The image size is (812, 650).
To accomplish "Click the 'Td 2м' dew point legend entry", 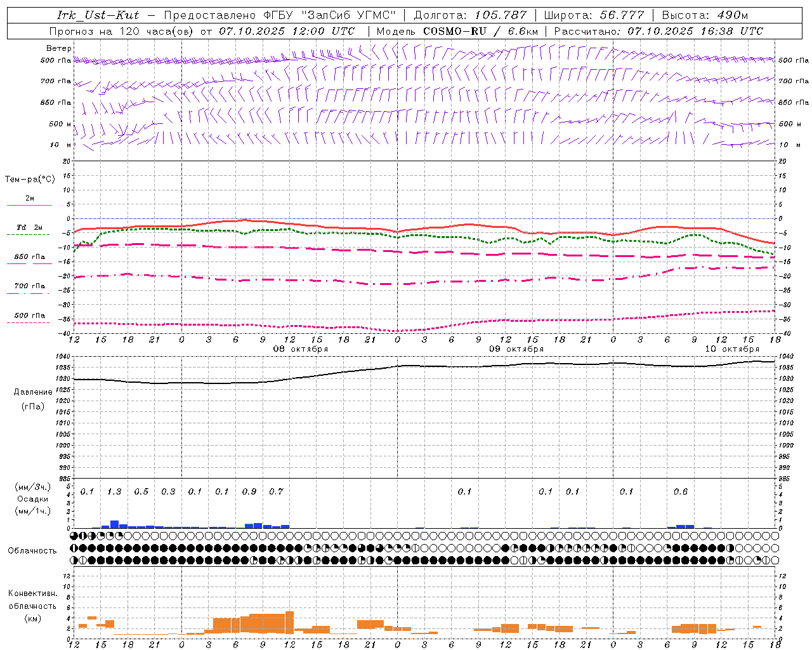I will point(29,227).
